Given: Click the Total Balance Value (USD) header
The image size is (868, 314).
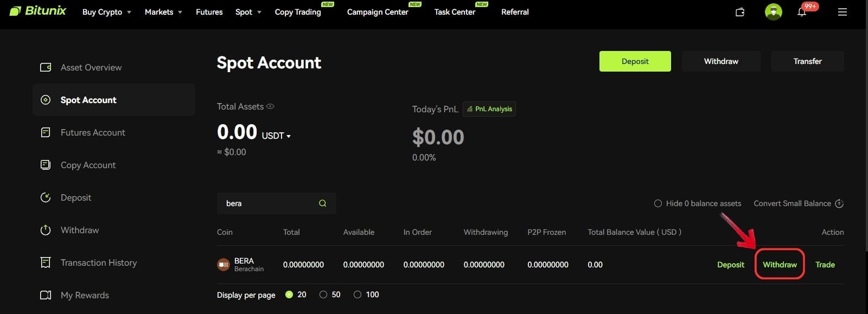Looking at the screenshot, I should tap(634, 232).
